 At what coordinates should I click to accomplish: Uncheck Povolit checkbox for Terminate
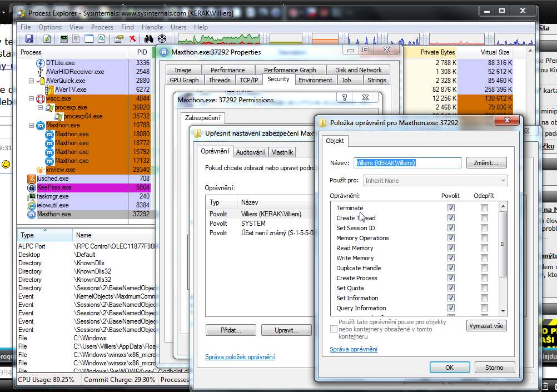coord(451,208)
